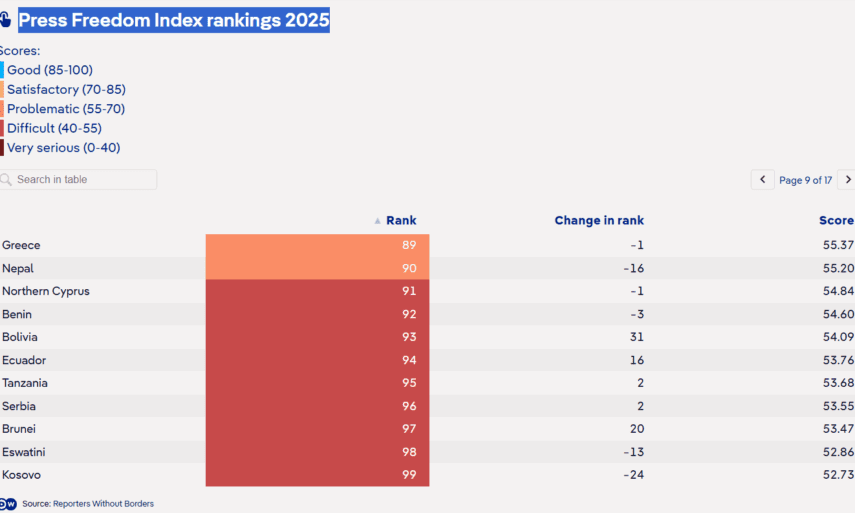
Task: Click the Problematic (55-70) legend swatch
Action: pos(2,109)
